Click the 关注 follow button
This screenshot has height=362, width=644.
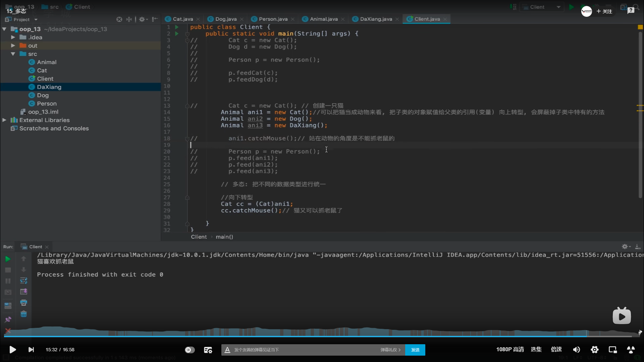click(x=604, y=11)
